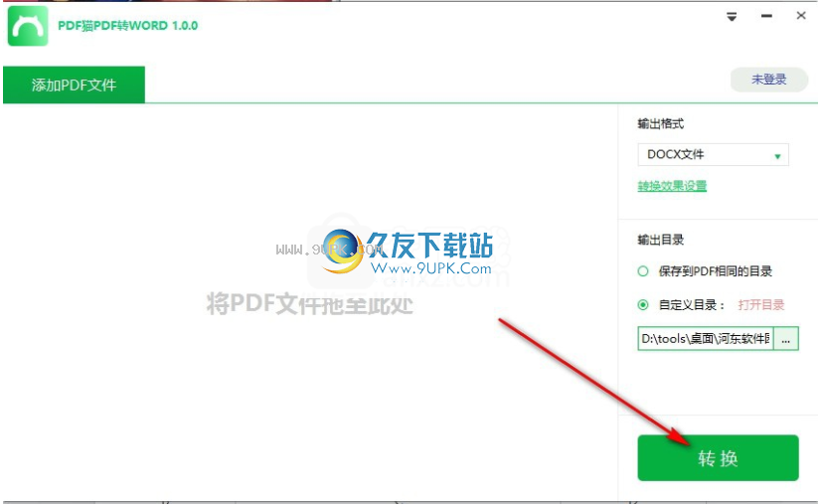Click the PDF猫PDF转WORD 1.0.0 title text
This screenshot has height=504, width=822.
128,26
